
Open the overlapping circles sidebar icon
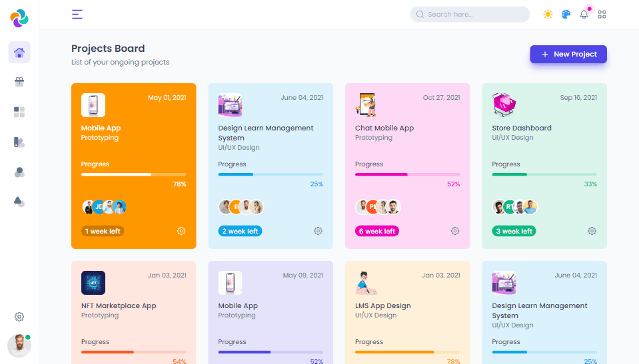pos(19,172)
